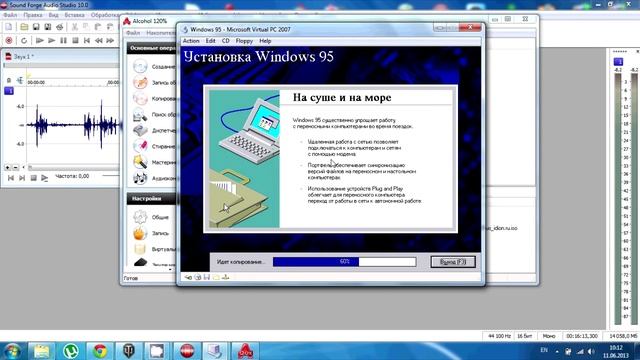Click the Запись образов burn icon in Alcohol
The width and height of the screenshot is (640, 360).
[140, 82]
